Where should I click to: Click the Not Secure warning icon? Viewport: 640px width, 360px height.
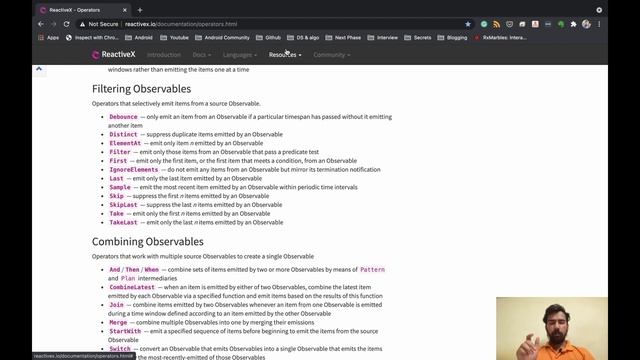point(82,24)
